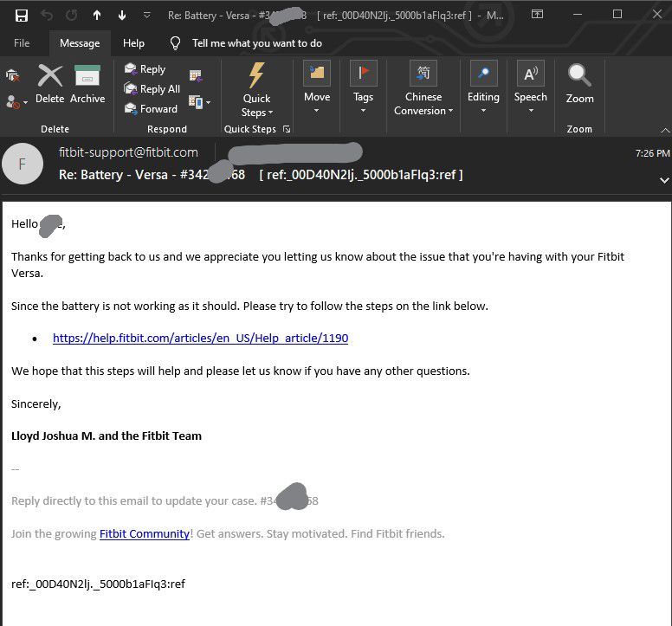
Task: Click the Zoom magnifier icon
Action: 579,76
